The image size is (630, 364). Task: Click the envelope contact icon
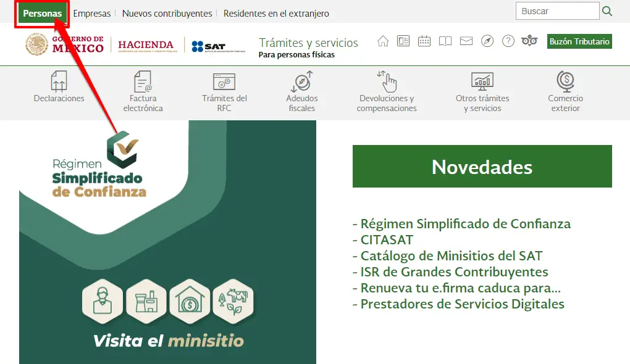466,41
